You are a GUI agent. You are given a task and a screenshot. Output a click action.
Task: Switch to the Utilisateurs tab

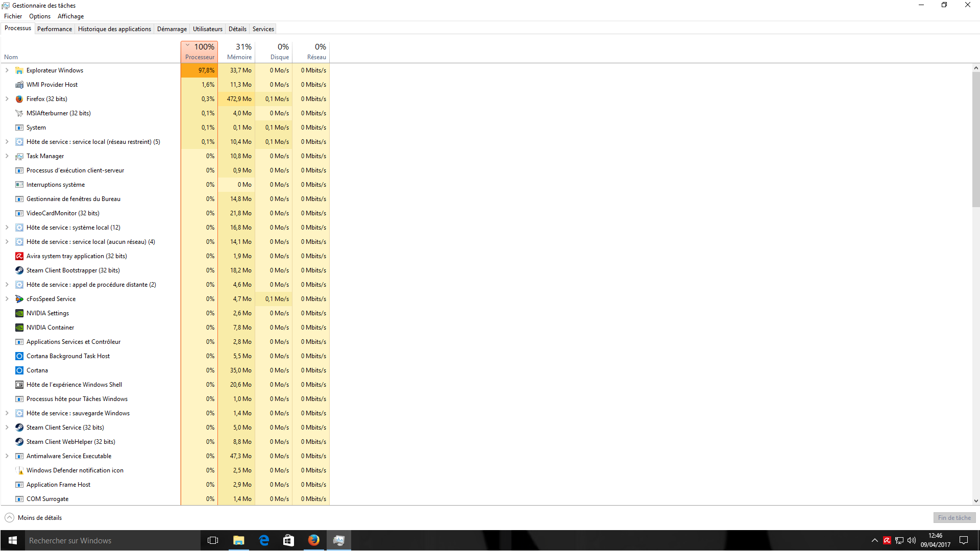(208, 29)
